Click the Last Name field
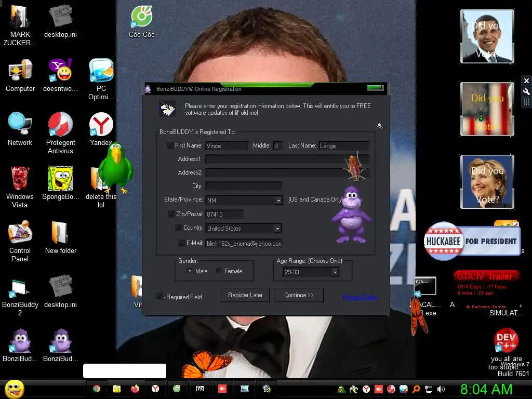The width and height of the screenshot is (532, 399). tap(344, 145)
